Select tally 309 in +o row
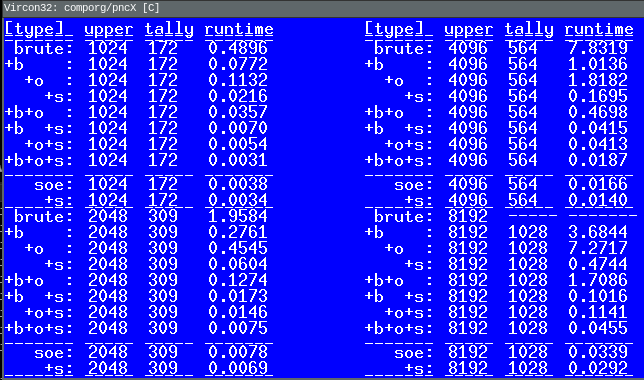Viewport: 644px width, 380px height. (163, 248)
